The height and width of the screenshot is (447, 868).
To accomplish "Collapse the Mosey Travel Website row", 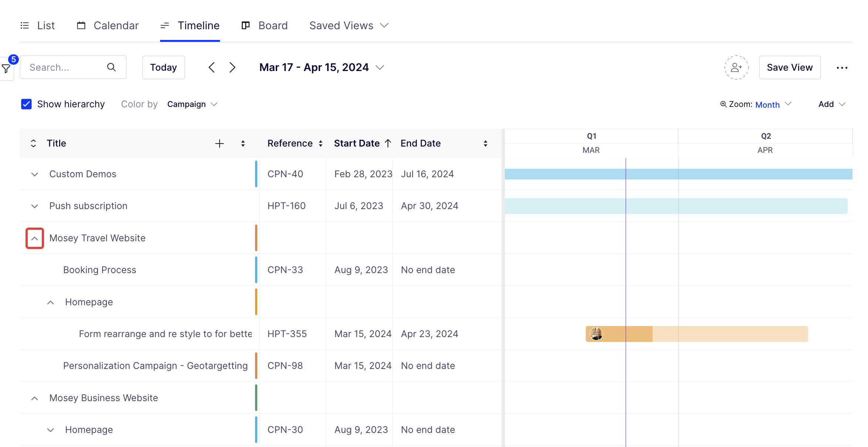I will tap(35, 238).
